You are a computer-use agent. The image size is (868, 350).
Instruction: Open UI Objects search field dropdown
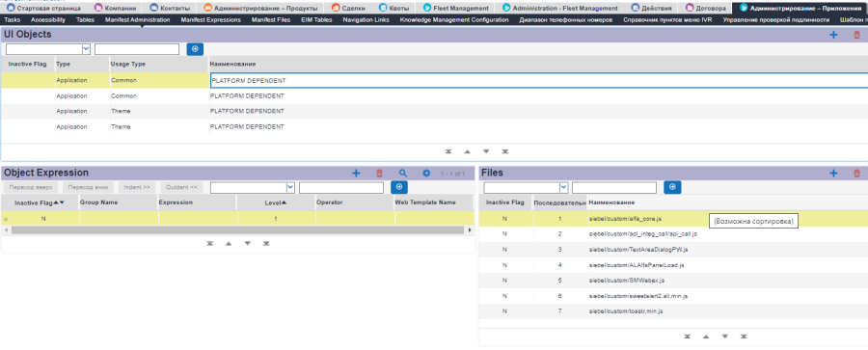point(86,49)
